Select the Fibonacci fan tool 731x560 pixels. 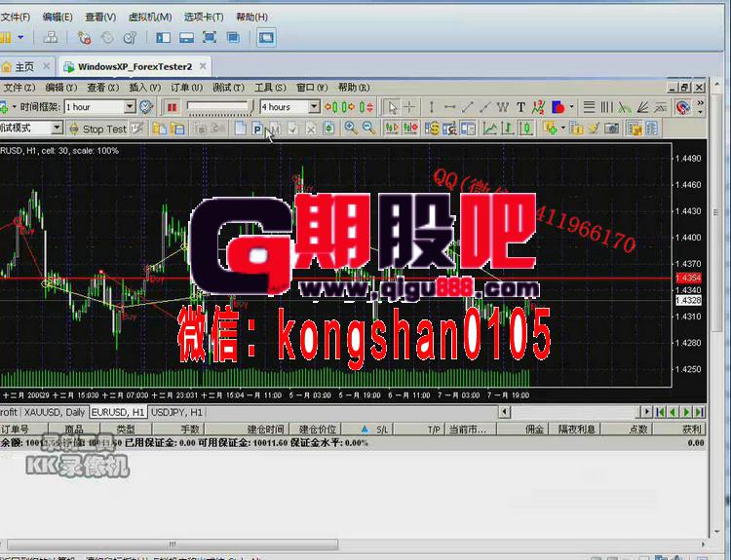tap(642, 108)
